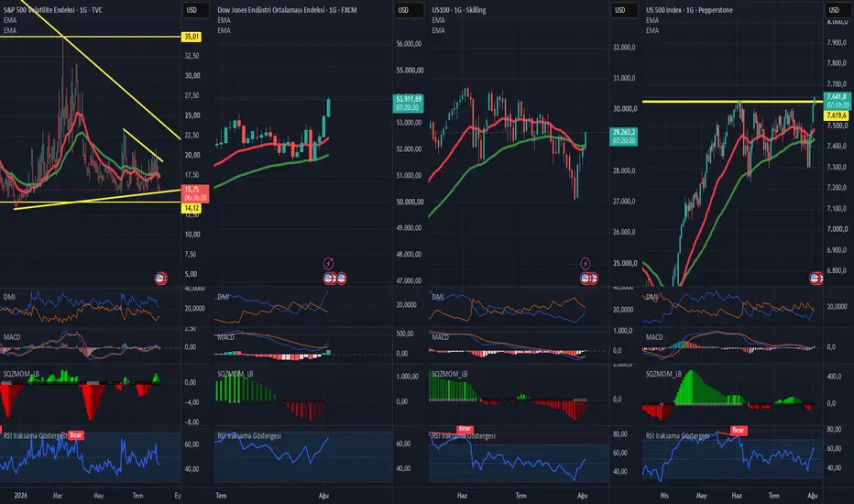This screenshot has height=504, width=854.
Task: Click the SQZMOM_LB label in Dow Jones chart
Action: [235, 374]
